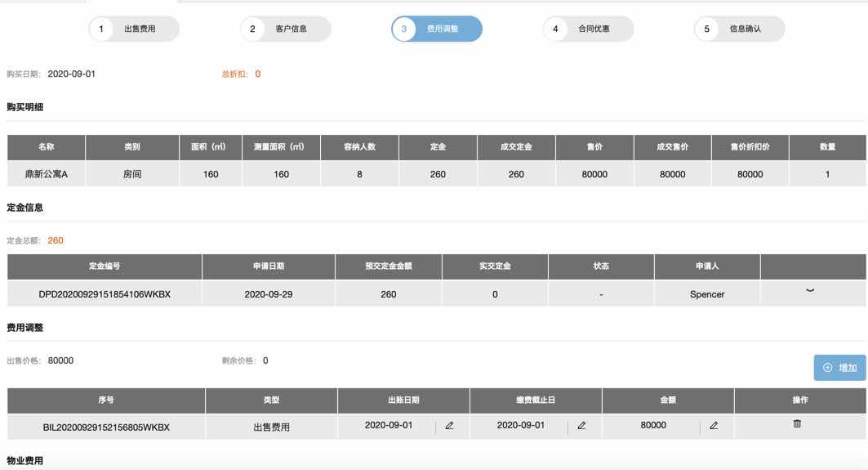Edit the payment deadline with pencil icon
Screen dimensions: 868x470
581,426
